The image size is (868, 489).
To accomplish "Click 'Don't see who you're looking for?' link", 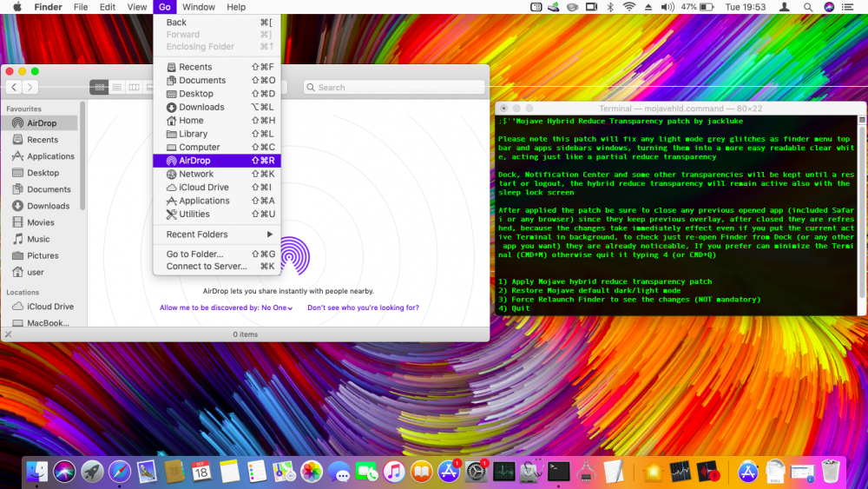I will (363, 307).
